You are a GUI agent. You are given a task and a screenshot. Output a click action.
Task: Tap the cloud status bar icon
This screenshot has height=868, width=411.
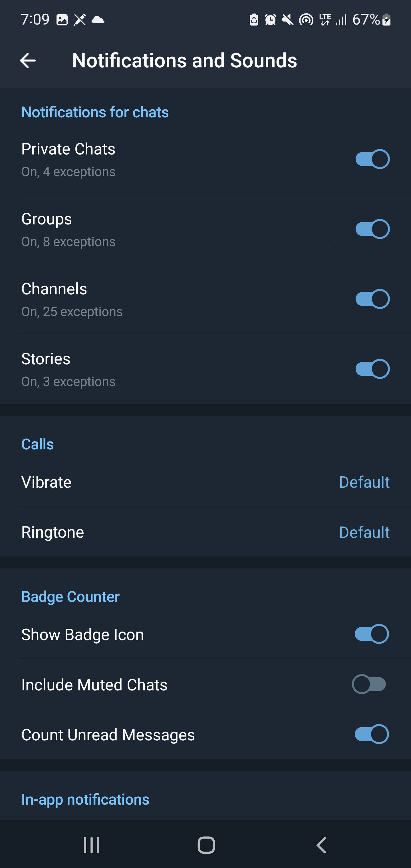[x=98, y=19]
